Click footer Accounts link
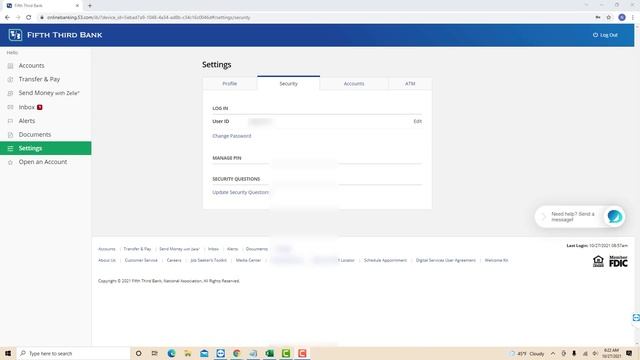This screenshot has width=640, height=360. tap(107, 249)
